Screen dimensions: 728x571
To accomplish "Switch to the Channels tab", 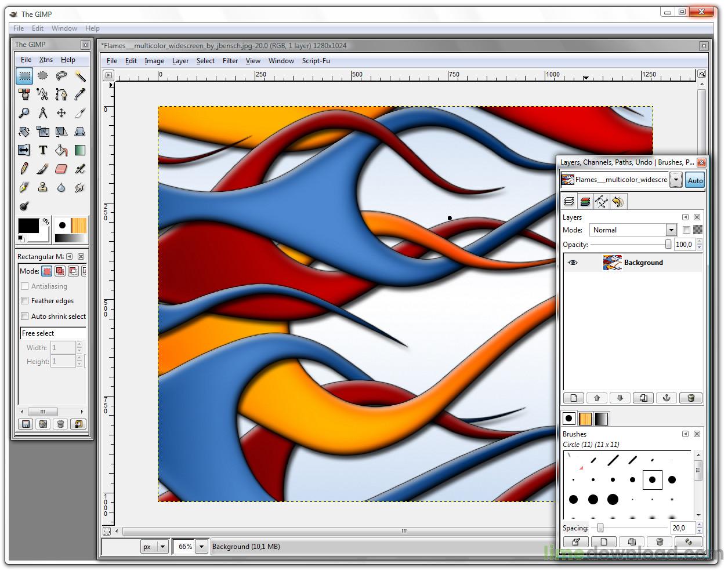I will 585,202.
